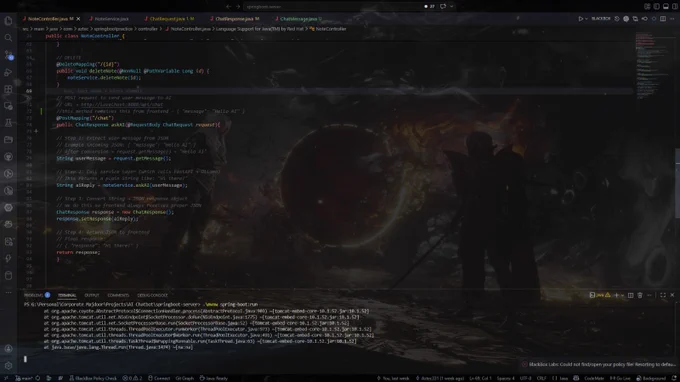The height and width of the screenshot is (382, 680).
Task: Open the Testing flask icon view
Action: coord(8,123)
